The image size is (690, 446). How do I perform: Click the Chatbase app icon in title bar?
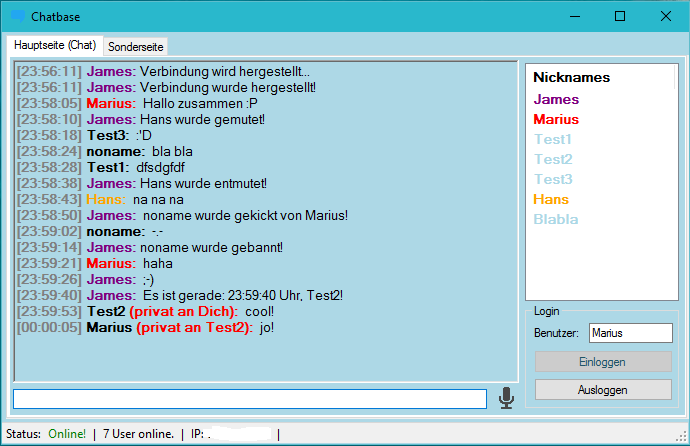[x=18, y=16]
